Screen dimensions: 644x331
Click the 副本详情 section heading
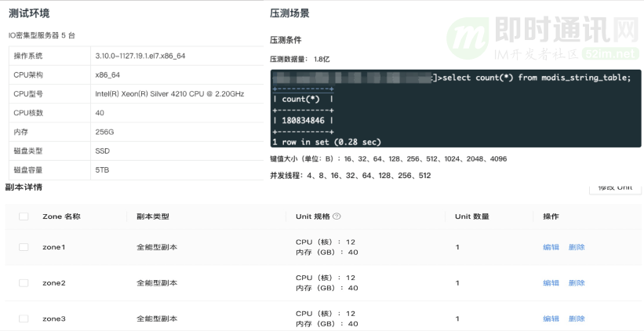24,187
